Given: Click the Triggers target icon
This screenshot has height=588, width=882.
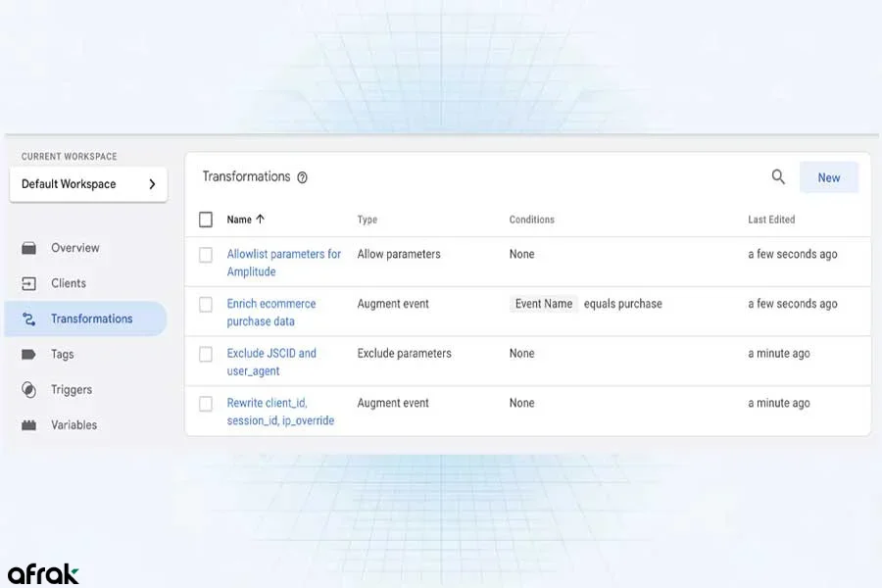Looking at the screenshot, I should point(29,389).
